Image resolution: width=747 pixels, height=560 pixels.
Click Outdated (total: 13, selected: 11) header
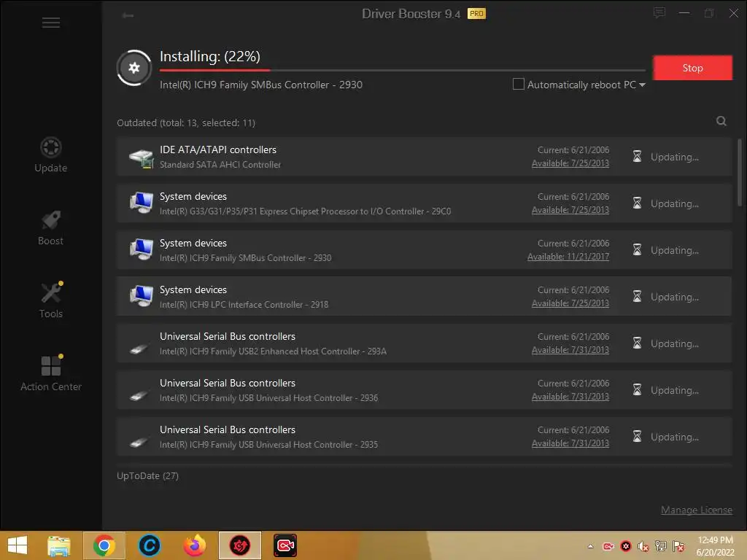coord(186,122)
